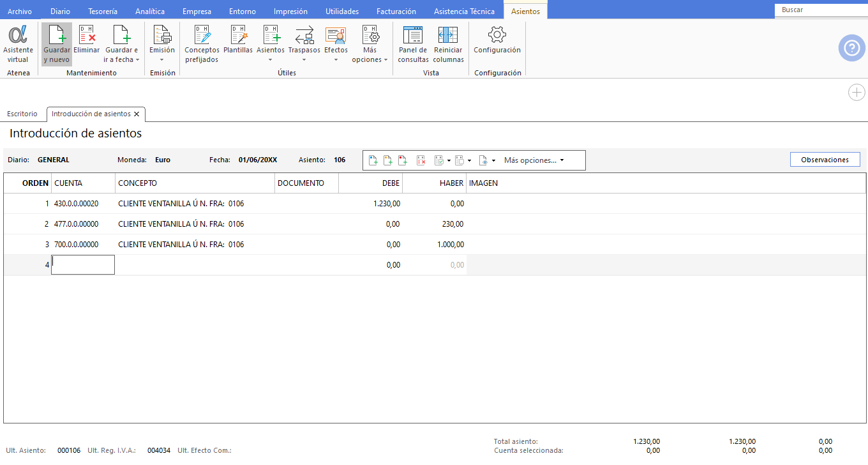
Task: Click the date value 01/06/20XX
Action: pos(258,160)
